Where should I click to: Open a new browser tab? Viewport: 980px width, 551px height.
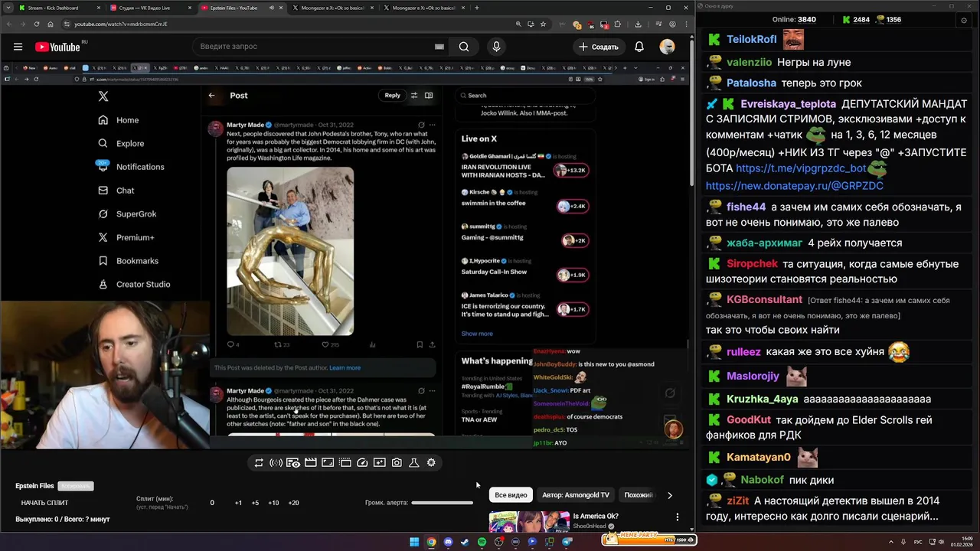point(477,8)
